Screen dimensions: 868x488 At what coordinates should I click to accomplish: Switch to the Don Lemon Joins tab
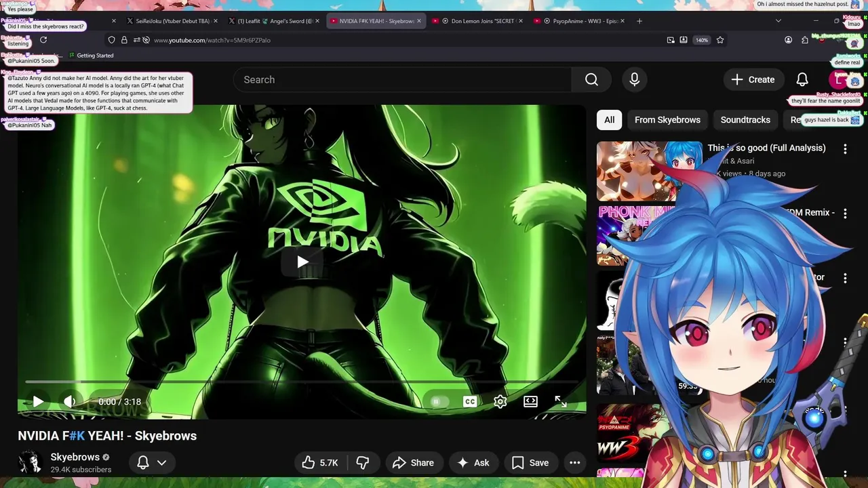pos(477,21)
